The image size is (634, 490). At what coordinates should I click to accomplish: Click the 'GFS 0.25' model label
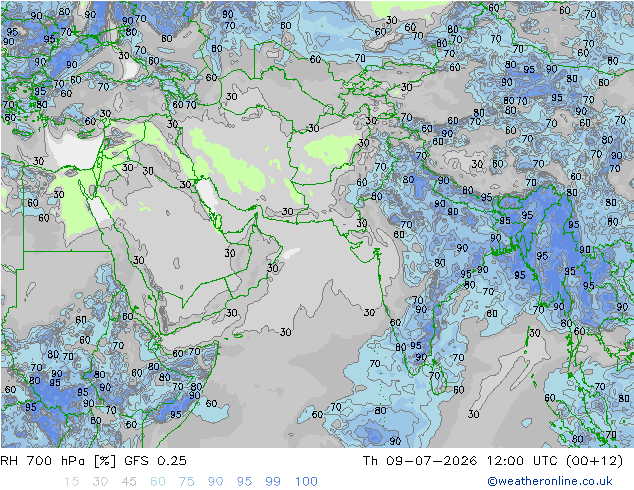(155, 460)
